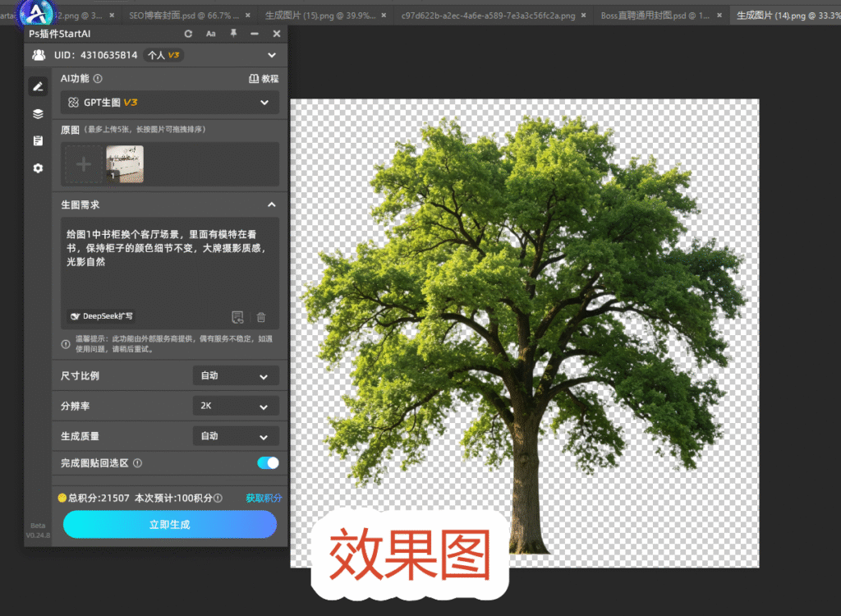Open the 尺寸比例 dropdown
Image resolution: width=841 pixels, height=616 pixels.
(236, 375)
